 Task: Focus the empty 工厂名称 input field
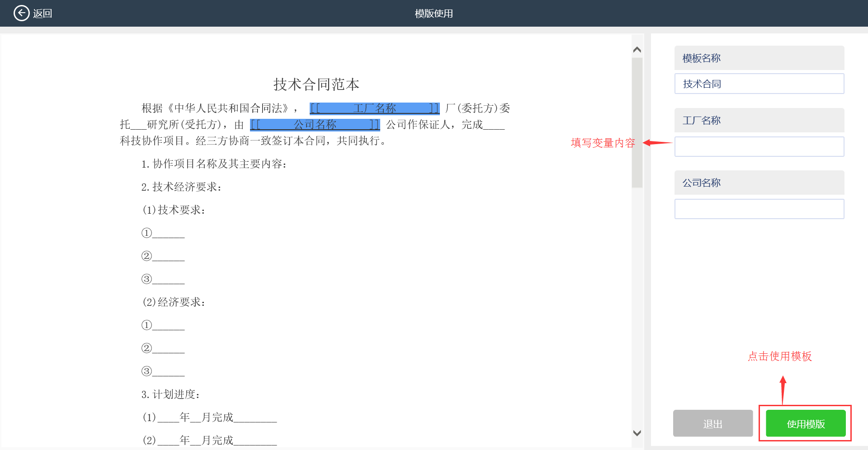[759, 147]
